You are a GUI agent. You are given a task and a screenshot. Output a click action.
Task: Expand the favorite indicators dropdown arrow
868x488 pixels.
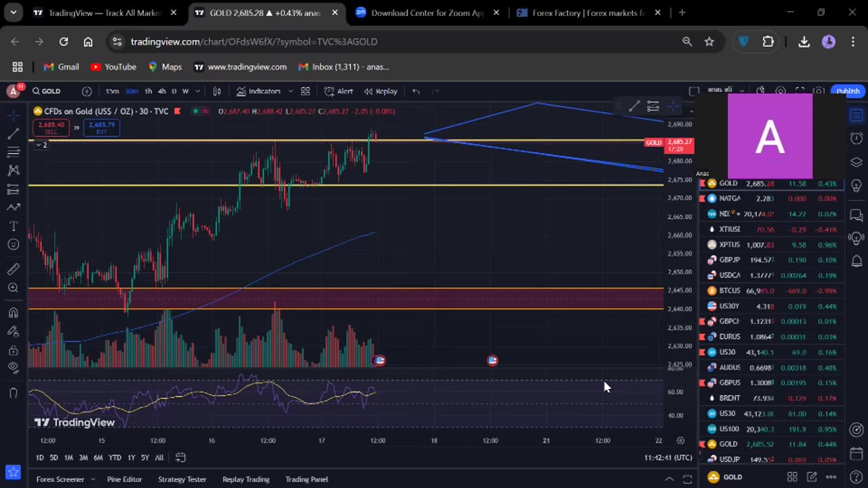290,91
